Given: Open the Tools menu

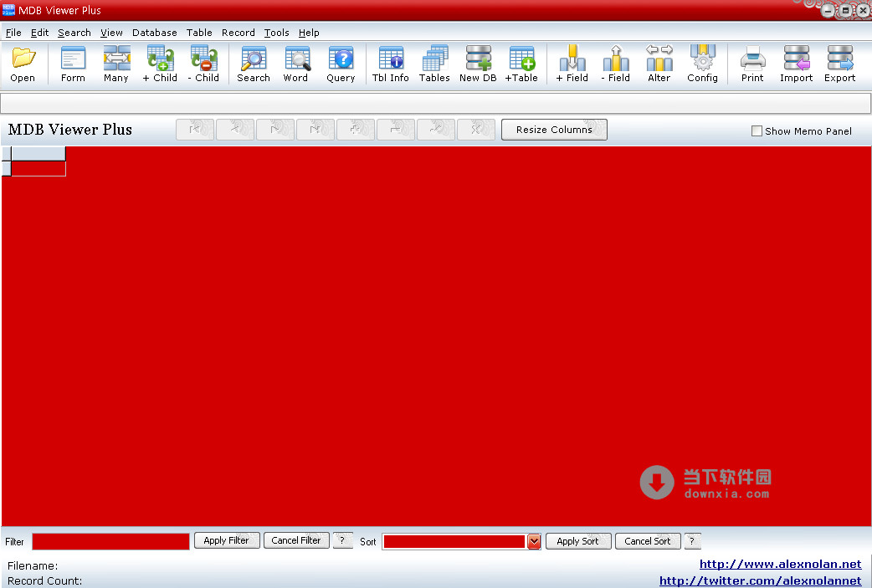Looking at the screenshot, I should [276, 33].
